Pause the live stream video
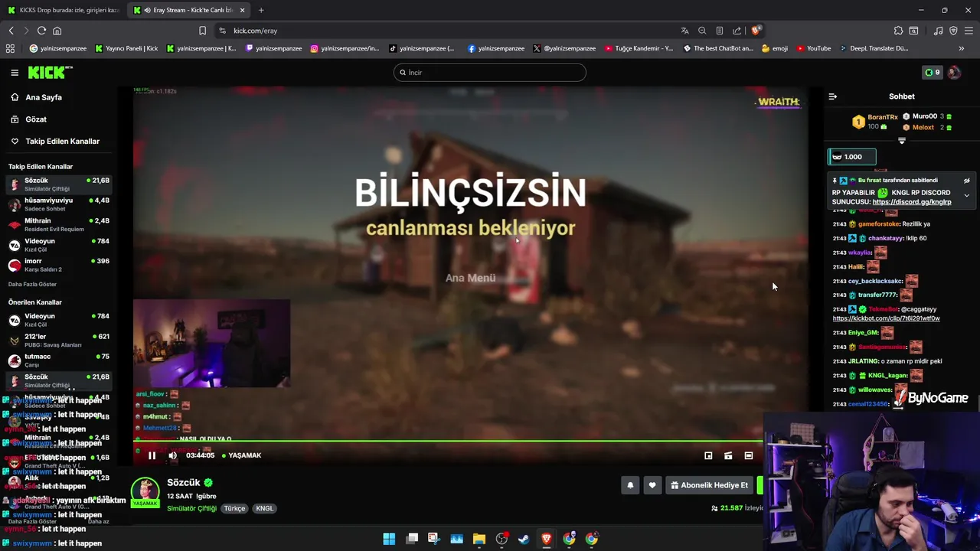Viewport: 980px width, 551px height. tap(152, 455)
